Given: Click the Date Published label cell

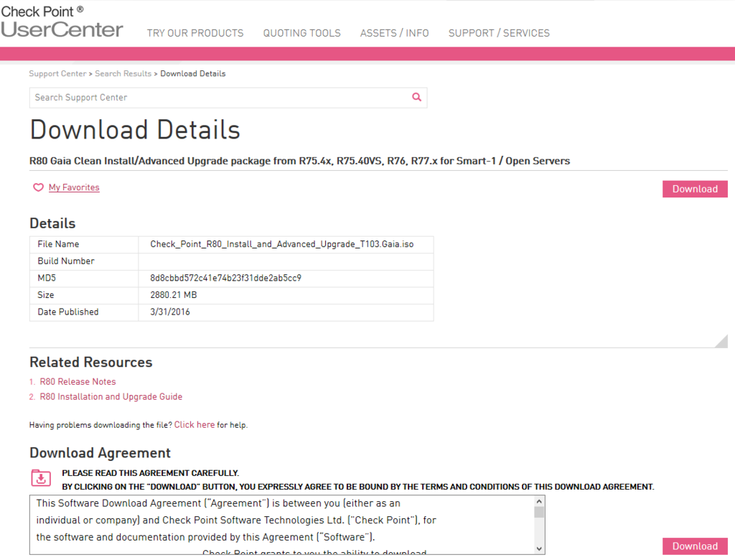Looking at the screenshot, I should [x=84, y=312].
